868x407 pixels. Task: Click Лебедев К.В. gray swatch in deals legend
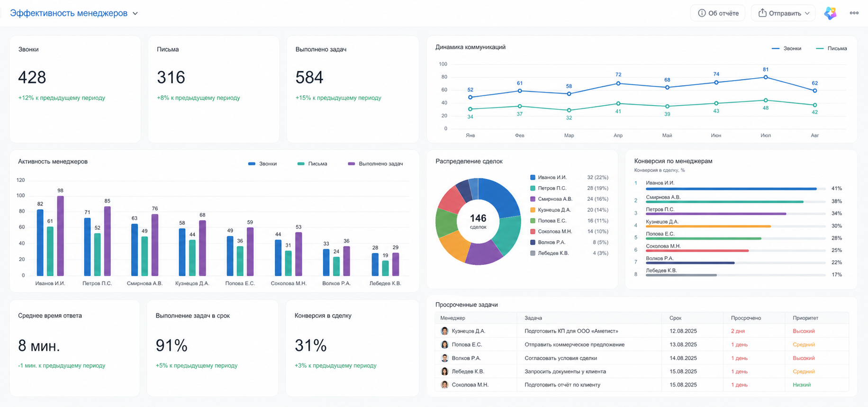pos(533,253)
